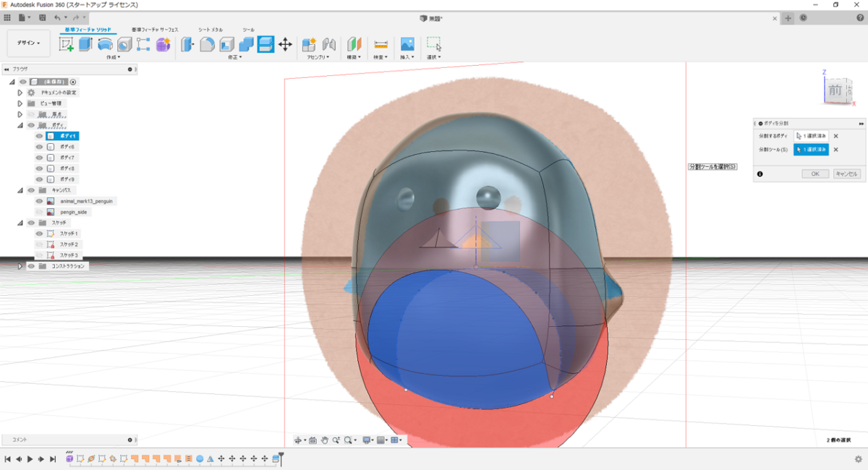Click OK in the split body dialog

point(815,174)
